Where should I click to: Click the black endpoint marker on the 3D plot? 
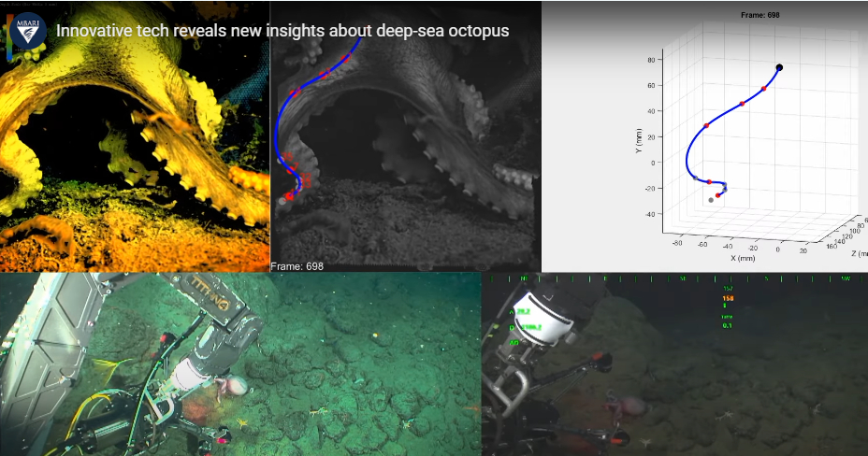[x=779, y=67]
